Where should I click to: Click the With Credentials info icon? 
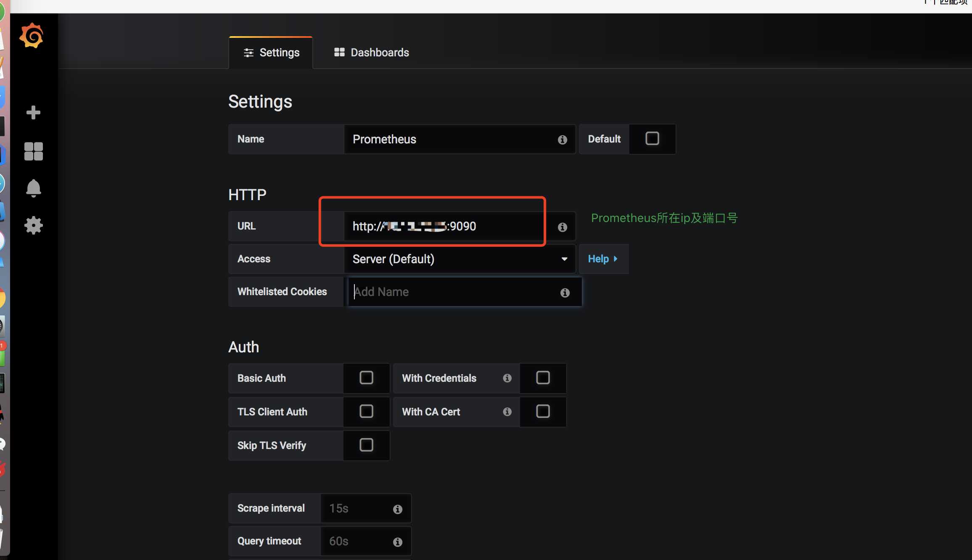click(x=507, y=377)
